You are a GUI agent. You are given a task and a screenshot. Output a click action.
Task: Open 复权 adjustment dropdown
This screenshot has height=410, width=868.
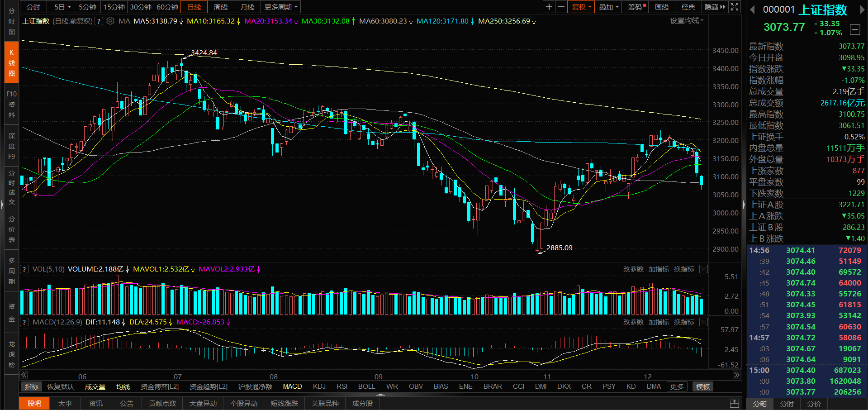pyautogui.click(x=581, y=7)
